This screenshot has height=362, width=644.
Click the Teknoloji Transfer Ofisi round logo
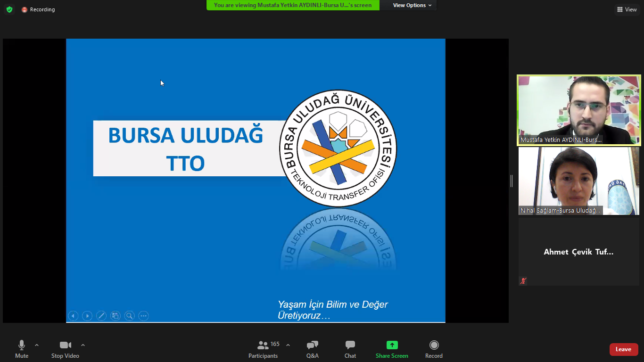coord(338,148)
